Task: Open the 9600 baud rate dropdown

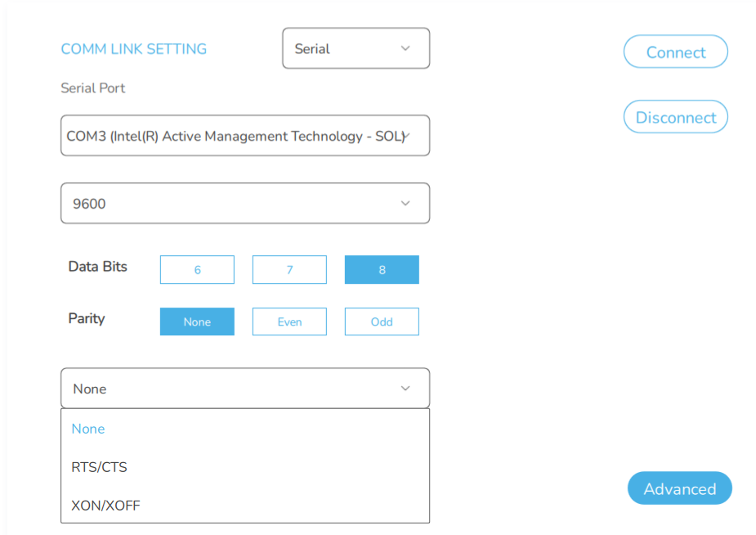Action: (244, 204)
